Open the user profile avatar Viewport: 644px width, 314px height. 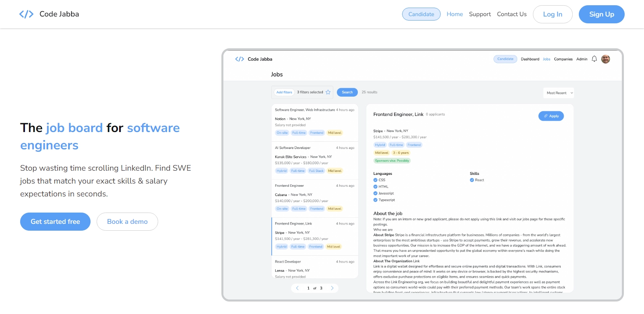(x=605, y=59)
